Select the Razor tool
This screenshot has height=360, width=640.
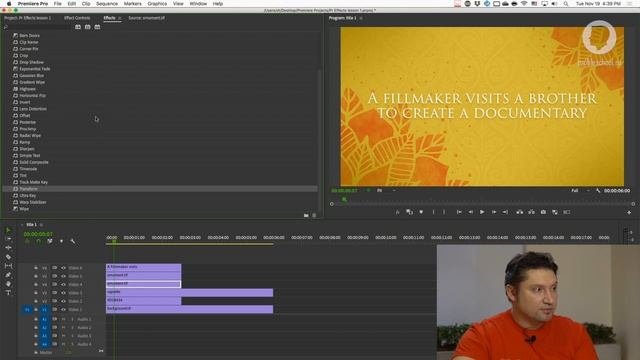point(8,257)
